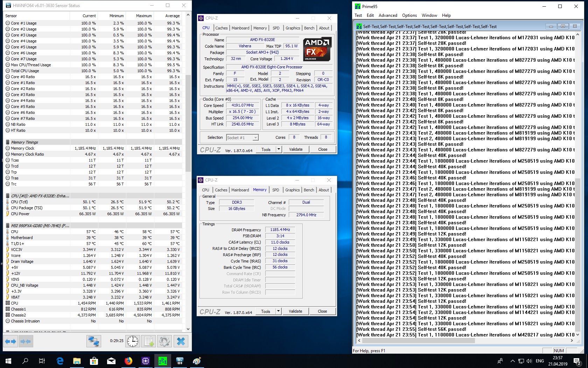
Task: Restore the Self-Test child window in Prime95
Action: pos(563,26)
